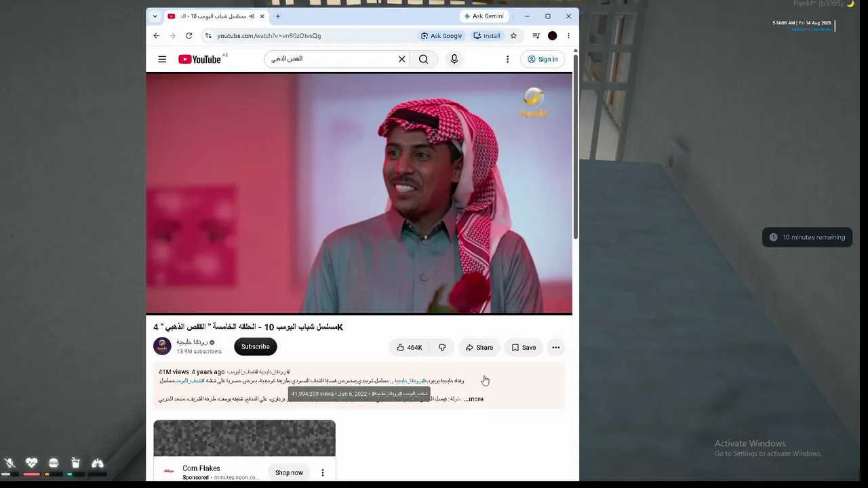868x488 pixels.
Task: Click the drink cup thirst HUD icon
Action: [x=75, y=463]
